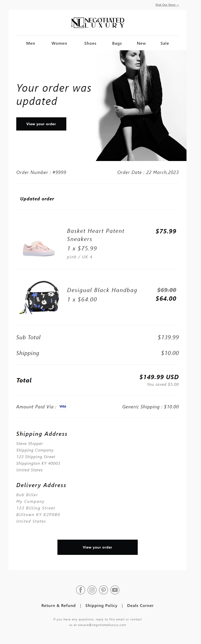
Task: Click the Facebook social icon
Action: 81,590
